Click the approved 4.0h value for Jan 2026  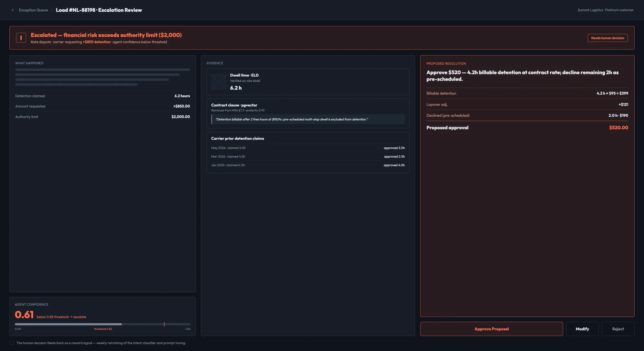coord(394,165)
